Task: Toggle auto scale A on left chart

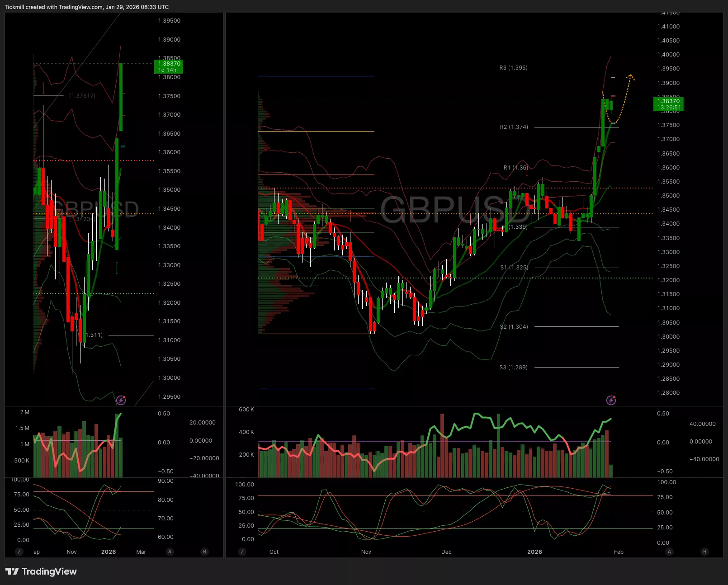Action: click(x=170, y=552)
